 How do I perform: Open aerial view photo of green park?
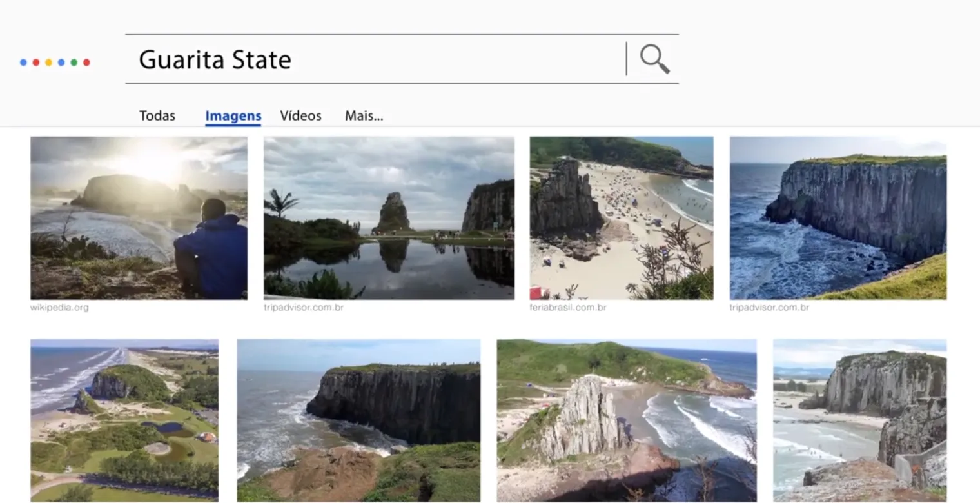pos(124,420)
